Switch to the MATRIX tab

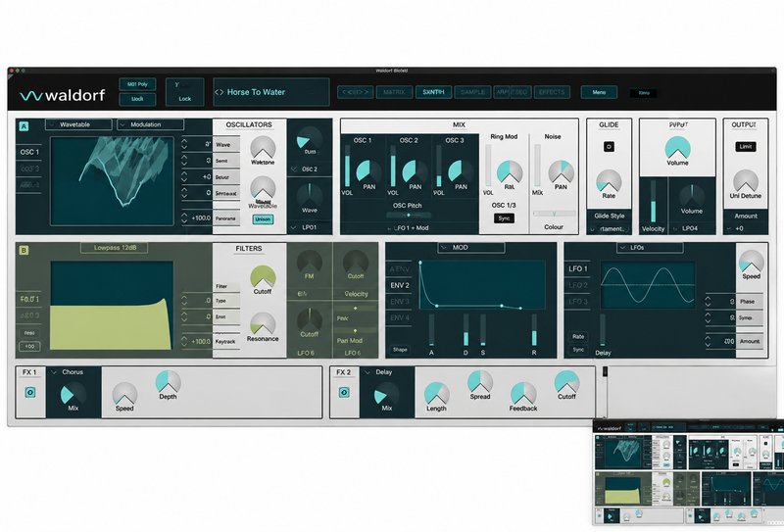point(394,92)
